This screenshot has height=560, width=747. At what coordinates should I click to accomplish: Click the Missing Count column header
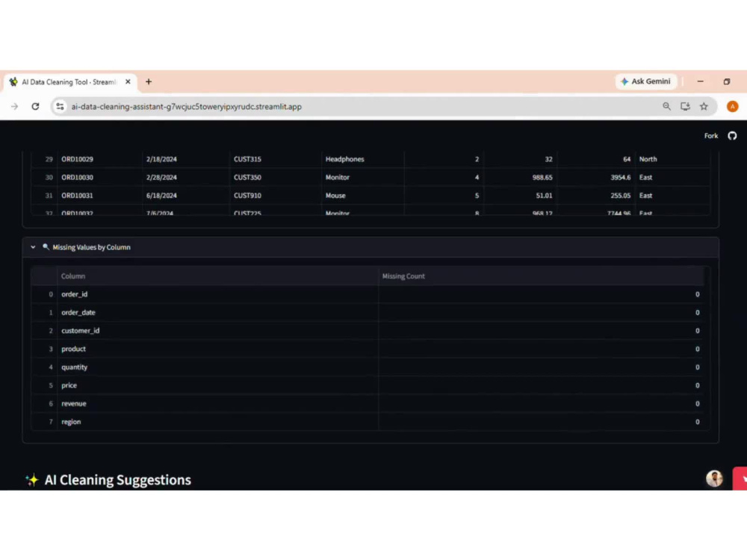coord(541,276)
